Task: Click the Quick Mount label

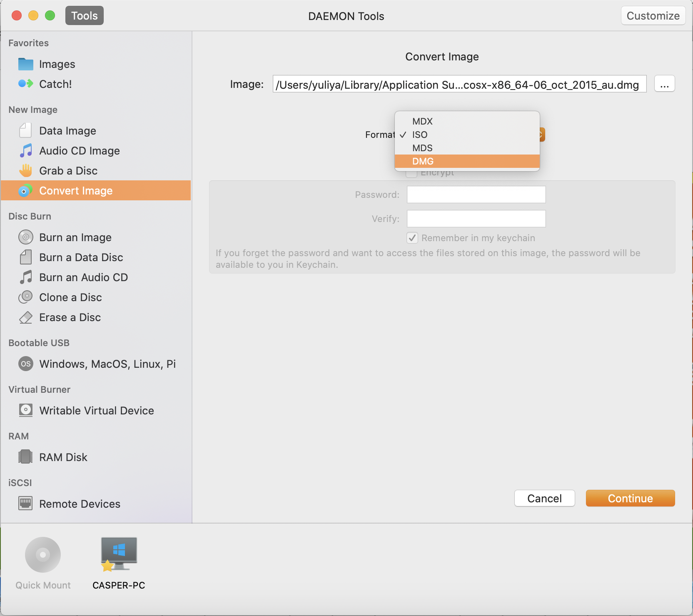Action: (x=43, y=585)
